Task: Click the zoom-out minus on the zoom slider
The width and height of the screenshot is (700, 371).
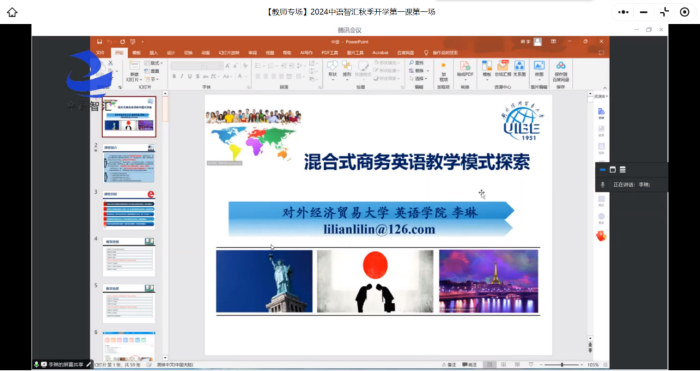Action: tap(542, 365)
